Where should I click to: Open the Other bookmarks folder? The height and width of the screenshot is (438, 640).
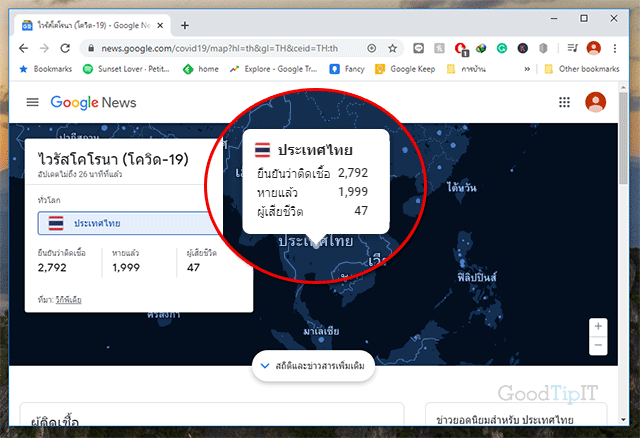(582, 69)
